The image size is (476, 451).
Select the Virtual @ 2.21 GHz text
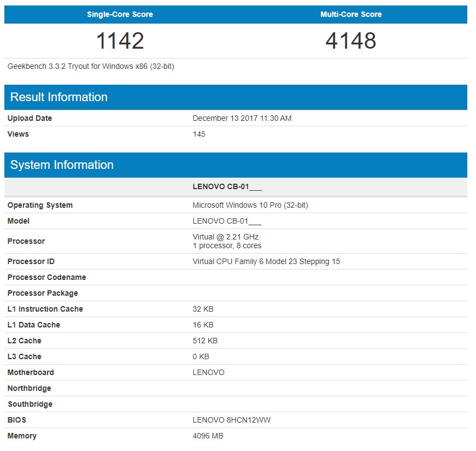[x=226, y=237]
